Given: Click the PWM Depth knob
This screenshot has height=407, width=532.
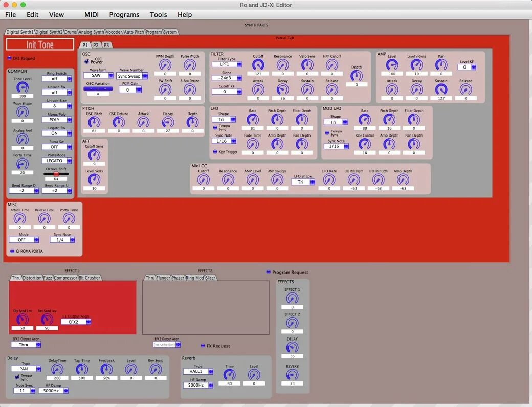Looking at the screenshot, I should [x=165, y=64].
